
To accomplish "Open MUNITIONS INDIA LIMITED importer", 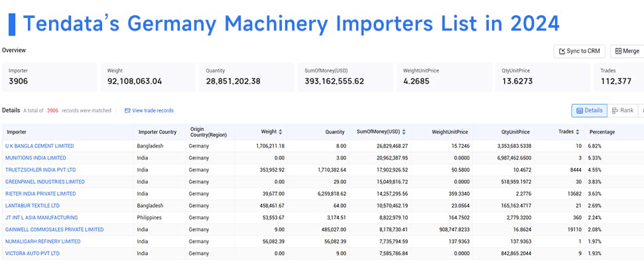I will click(36, 158).
